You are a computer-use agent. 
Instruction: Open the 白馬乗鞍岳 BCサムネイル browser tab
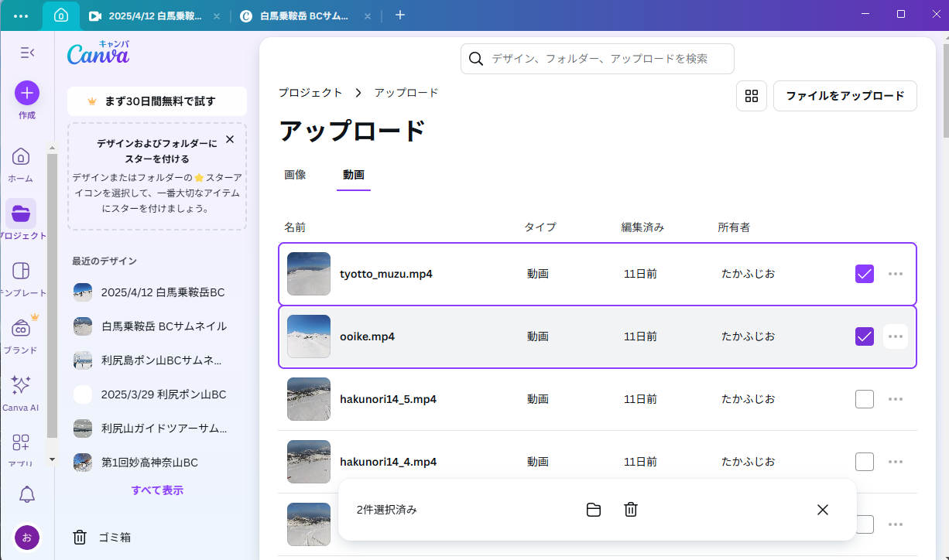click(x=300, y=15)
